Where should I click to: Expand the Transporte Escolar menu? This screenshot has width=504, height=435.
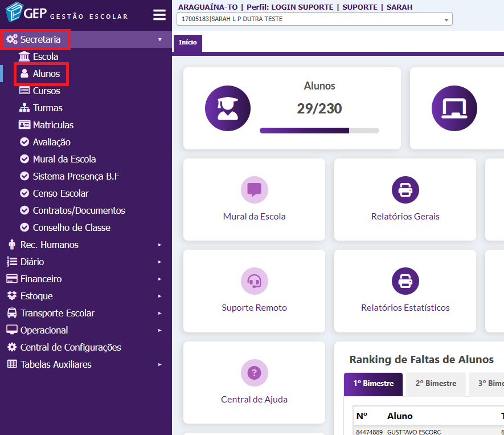(x=57, y=313)
